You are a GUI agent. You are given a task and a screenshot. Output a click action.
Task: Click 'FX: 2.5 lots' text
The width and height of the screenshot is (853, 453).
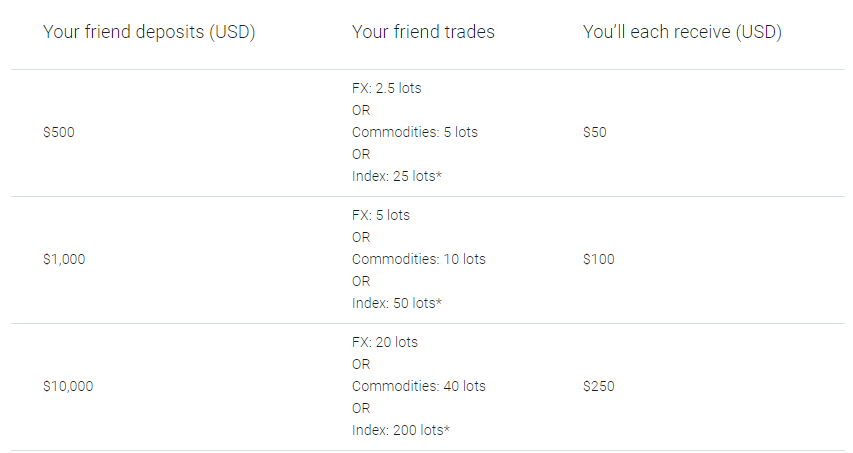(x=386, y=88)
